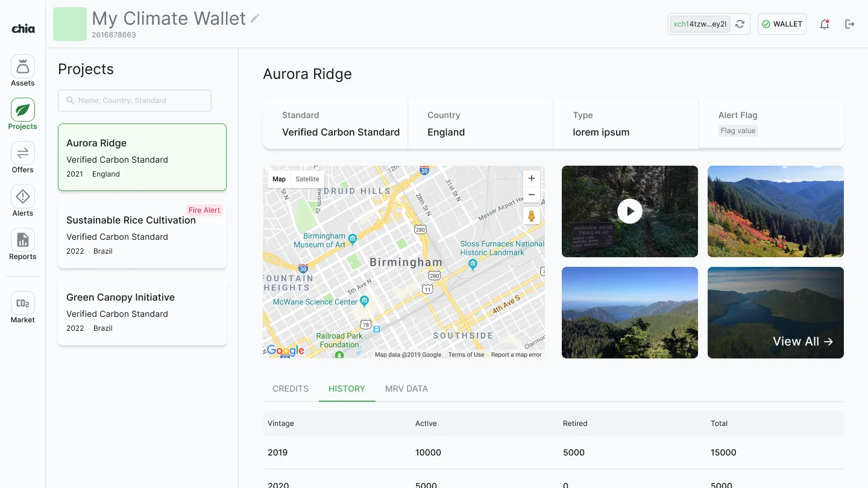Open the blue sky mountain overlook photo
Screen dimensions: 868x488
(630, 313)
